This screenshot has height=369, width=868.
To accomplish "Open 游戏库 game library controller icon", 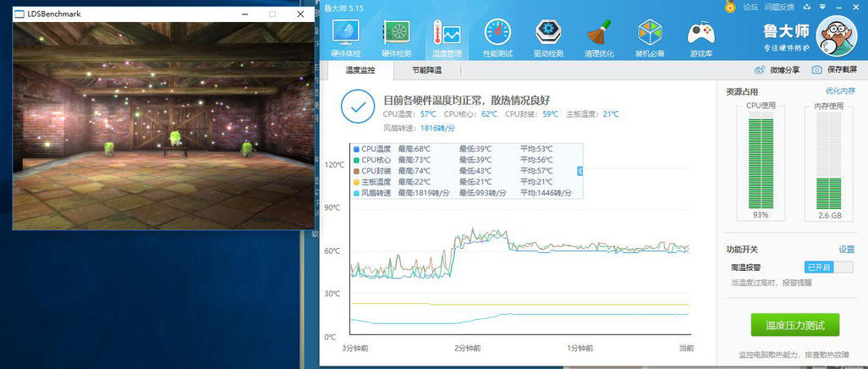I will pos(700,39).
